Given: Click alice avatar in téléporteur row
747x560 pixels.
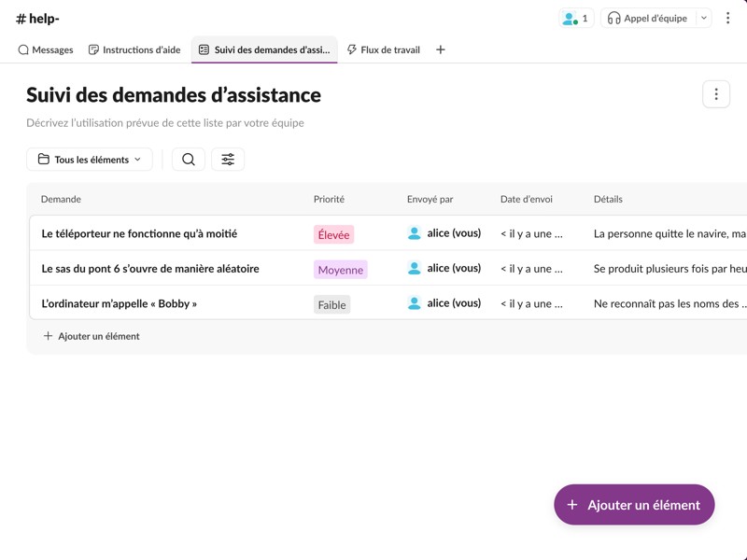Looking at the screenshot, I should click(415, 233).
